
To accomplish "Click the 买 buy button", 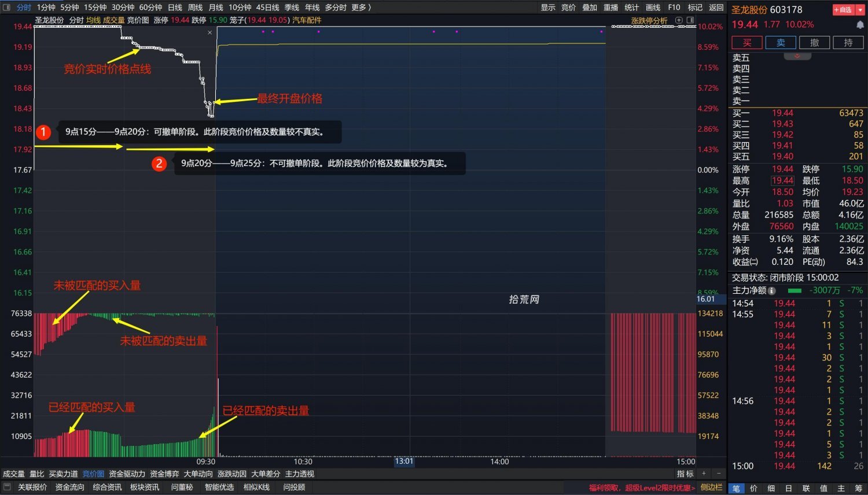I will [x=746, y=42].
